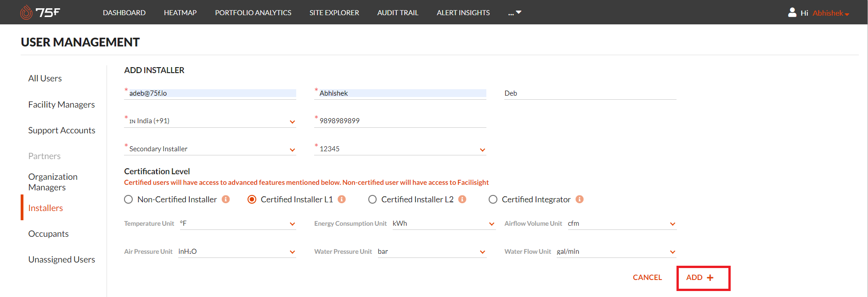Click the ADD + button
This screenshot has width=868, height=297.
point(703,278)
